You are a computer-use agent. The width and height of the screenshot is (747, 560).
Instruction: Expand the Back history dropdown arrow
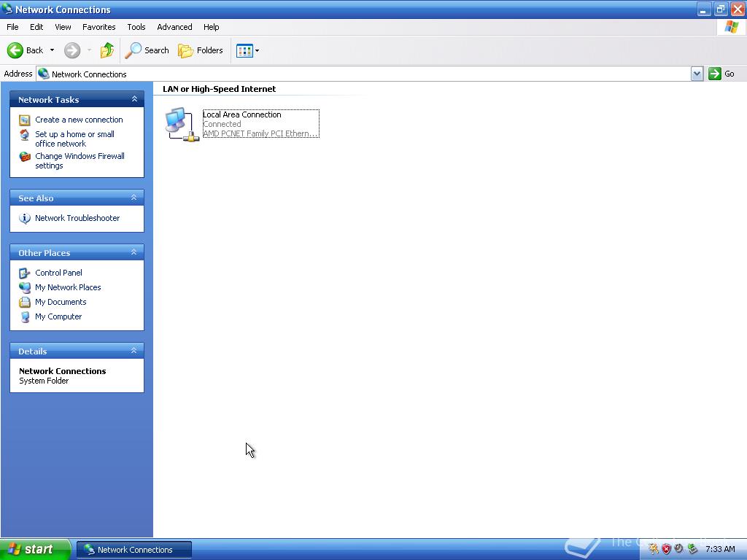(52, 50)
